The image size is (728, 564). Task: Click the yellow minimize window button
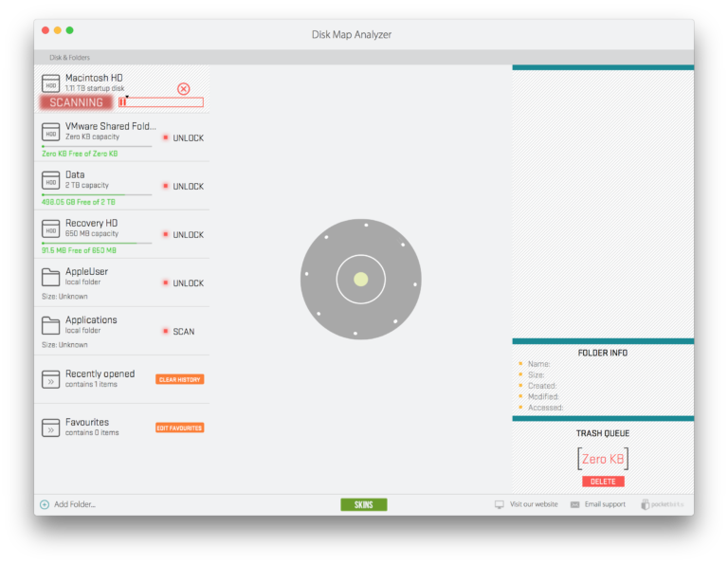click(x=58, y=30)
